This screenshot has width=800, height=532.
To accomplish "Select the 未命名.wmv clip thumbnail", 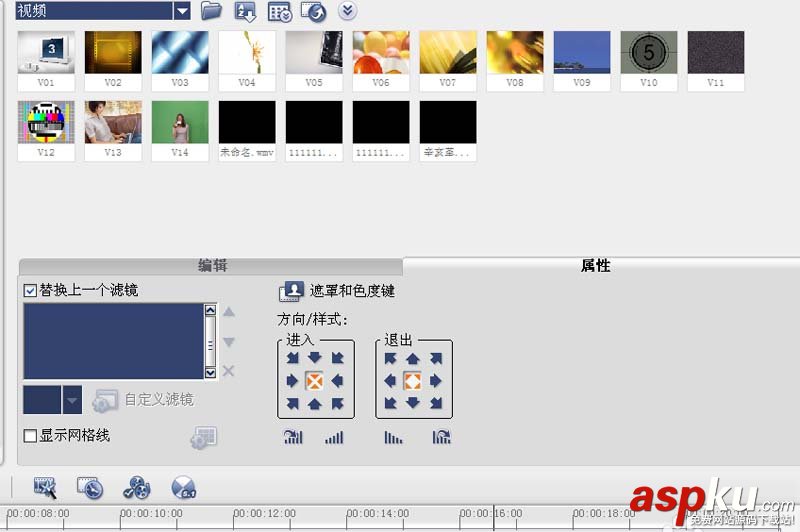I will point(247,122).
